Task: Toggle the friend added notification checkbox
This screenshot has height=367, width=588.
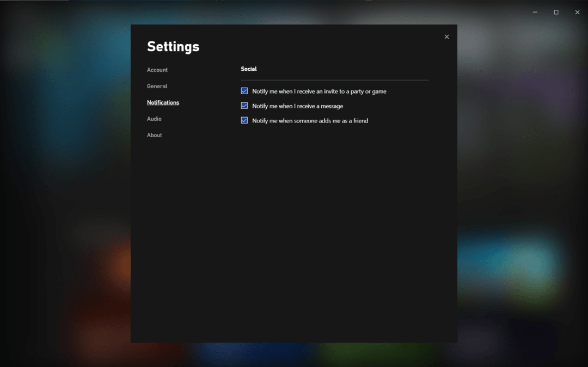Action: coord(244,120)
